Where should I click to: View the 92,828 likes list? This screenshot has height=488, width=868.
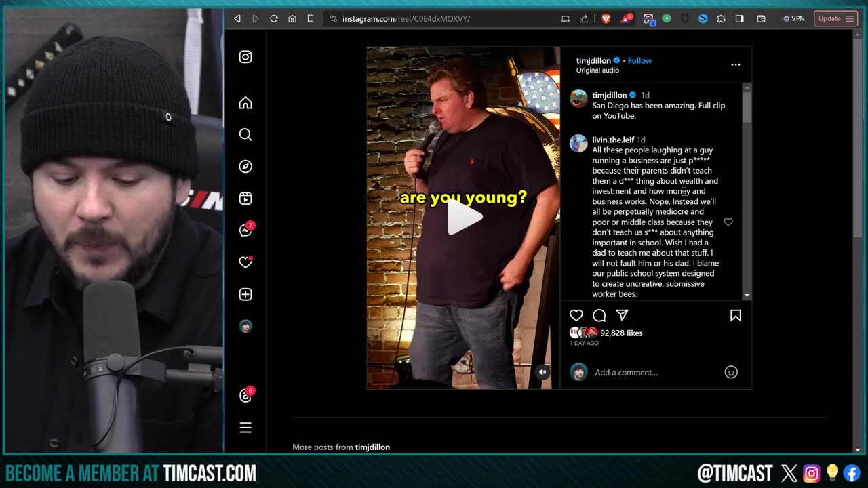point(621,333)
